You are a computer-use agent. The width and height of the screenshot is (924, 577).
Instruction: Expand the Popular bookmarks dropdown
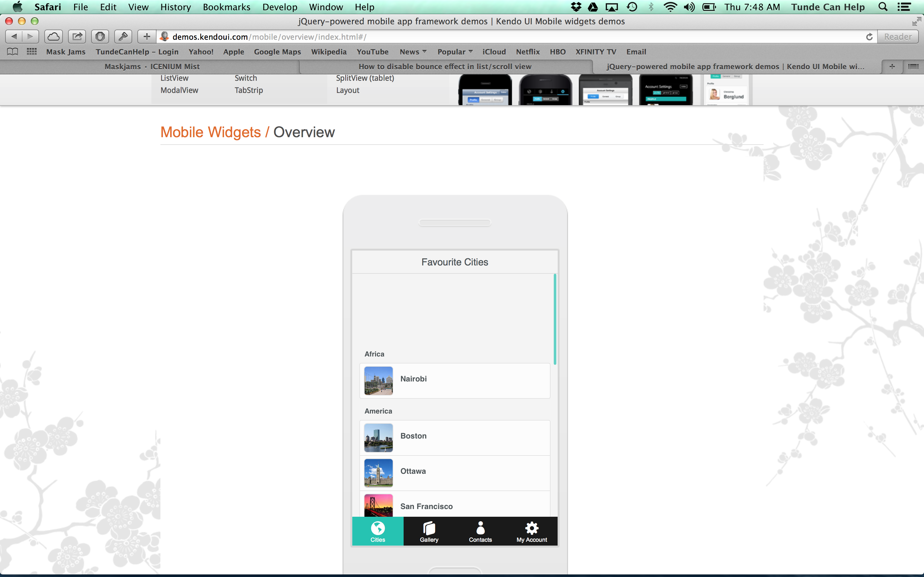point(455,52)
